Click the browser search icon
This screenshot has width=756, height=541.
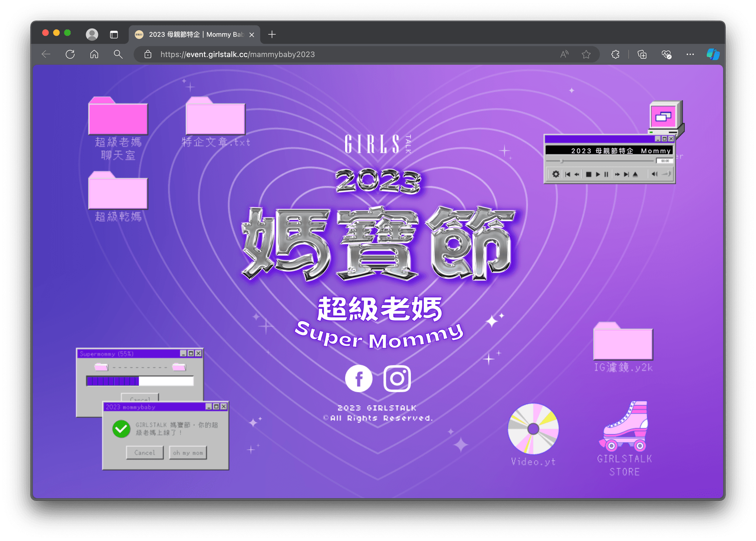pos(118,54)
